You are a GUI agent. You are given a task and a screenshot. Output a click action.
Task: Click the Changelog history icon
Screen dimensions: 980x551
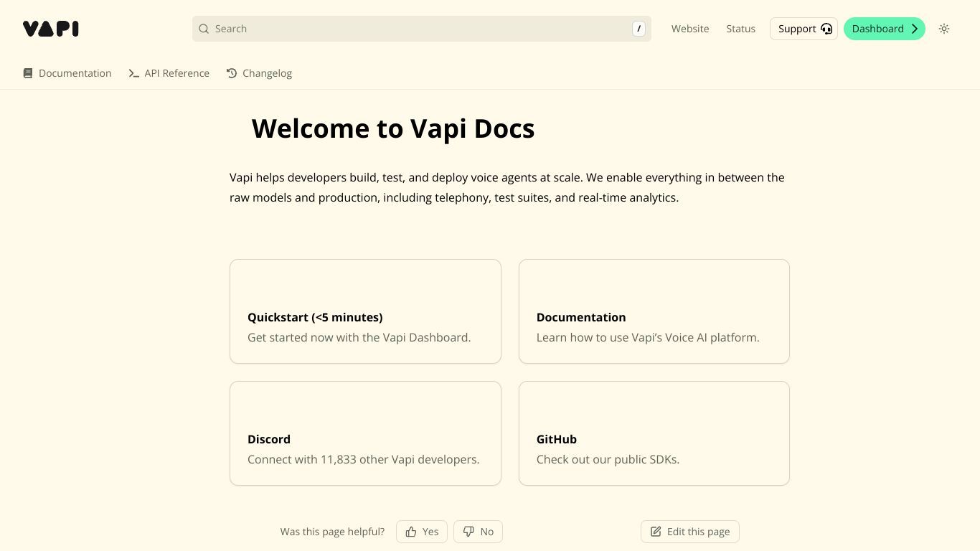point(232,73)
